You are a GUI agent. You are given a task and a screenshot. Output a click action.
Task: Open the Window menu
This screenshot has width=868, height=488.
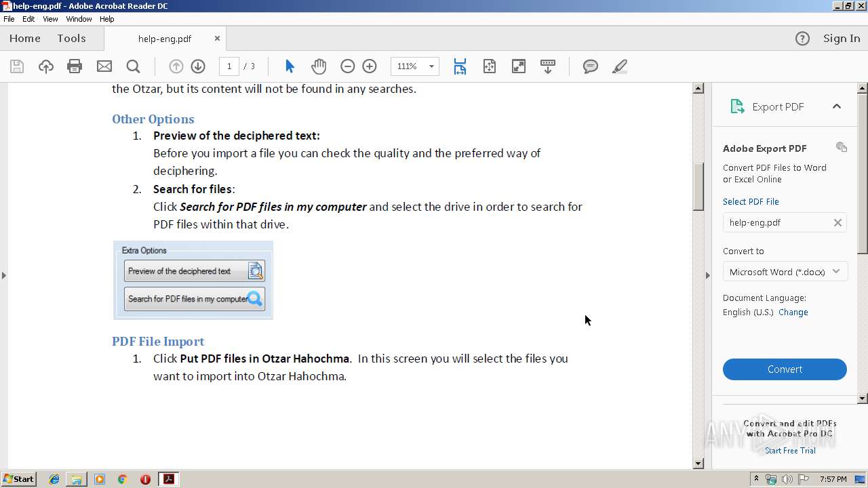click(x=79, y=19)
